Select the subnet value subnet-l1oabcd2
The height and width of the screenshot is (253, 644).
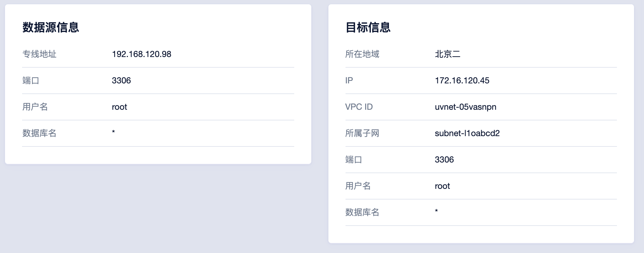(467, 133)
